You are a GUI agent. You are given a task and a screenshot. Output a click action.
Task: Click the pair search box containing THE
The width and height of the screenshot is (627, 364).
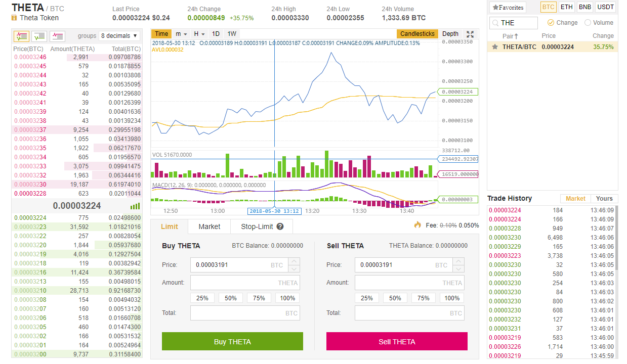[x=514, y=23]
